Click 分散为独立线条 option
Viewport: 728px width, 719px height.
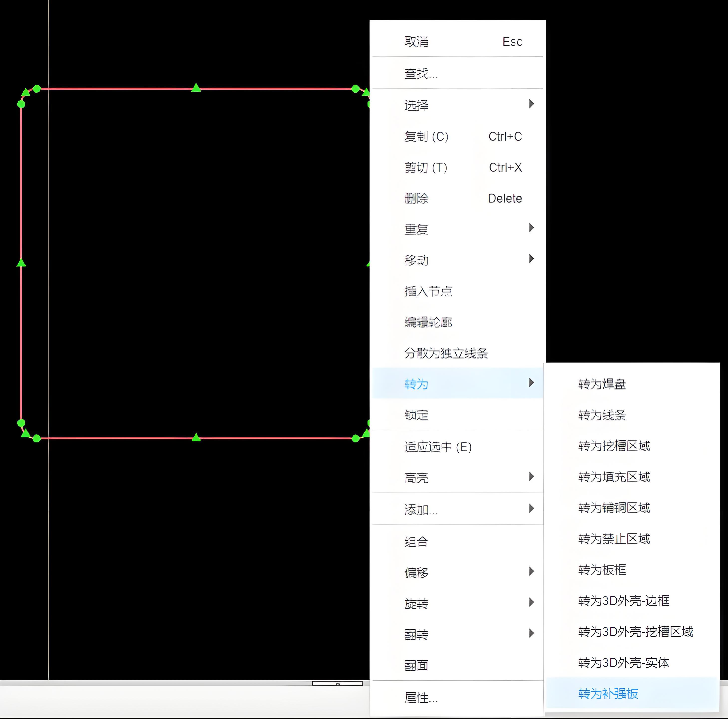click(x=446, y=353)
